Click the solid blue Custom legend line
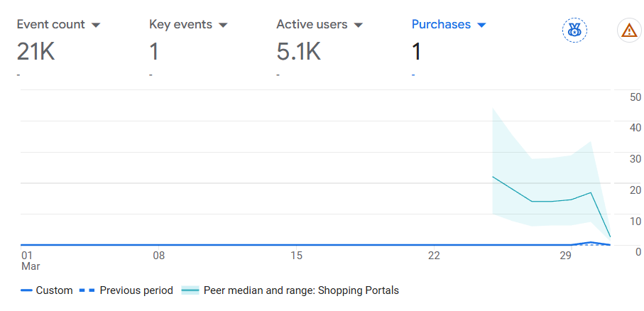644x311 pixels. [x=26, y=290]
